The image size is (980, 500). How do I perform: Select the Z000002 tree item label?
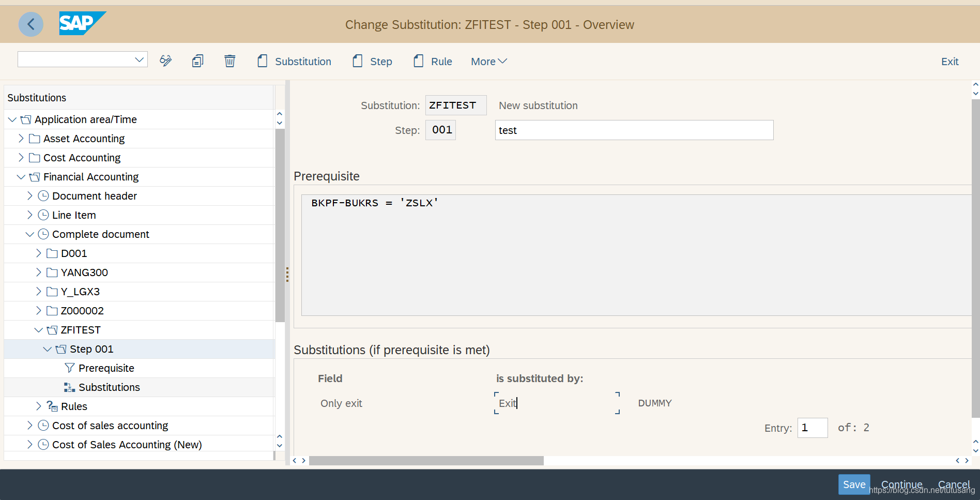pos(82,311)
